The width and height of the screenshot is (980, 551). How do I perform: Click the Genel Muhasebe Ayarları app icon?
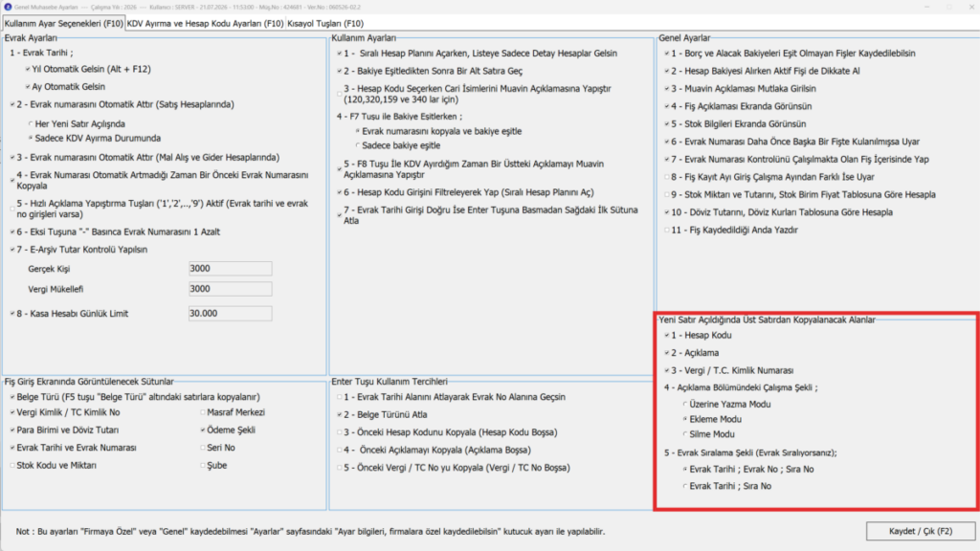point(8,7)
